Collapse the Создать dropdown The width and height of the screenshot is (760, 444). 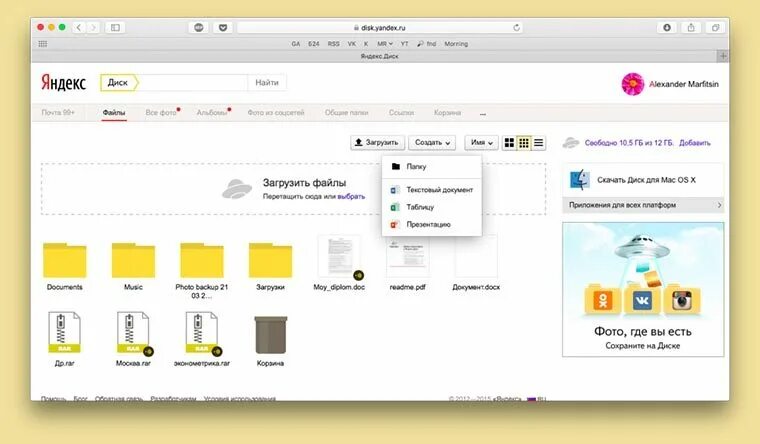pyautogui.click(x=432, y=143)
